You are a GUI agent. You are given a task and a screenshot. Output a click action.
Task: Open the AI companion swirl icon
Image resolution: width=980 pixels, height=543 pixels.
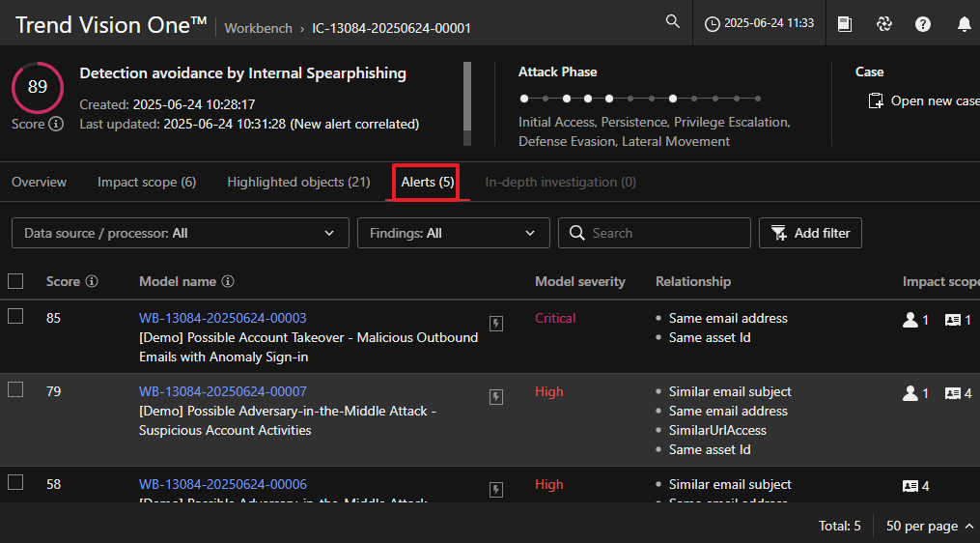coord(884,24)
